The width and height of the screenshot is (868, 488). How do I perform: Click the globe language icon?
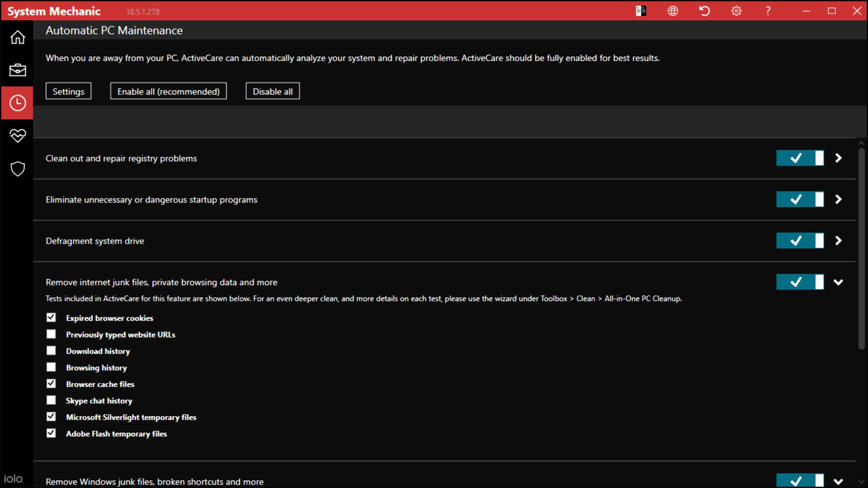pyautogui.click(x=673, y=11)
